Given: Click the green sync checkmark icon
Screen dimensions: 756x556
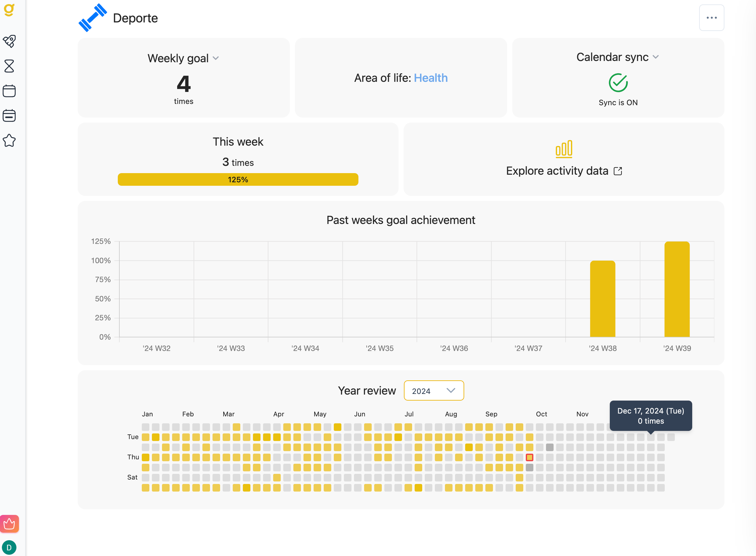Looking at the screenshot, I should [618, 83].
